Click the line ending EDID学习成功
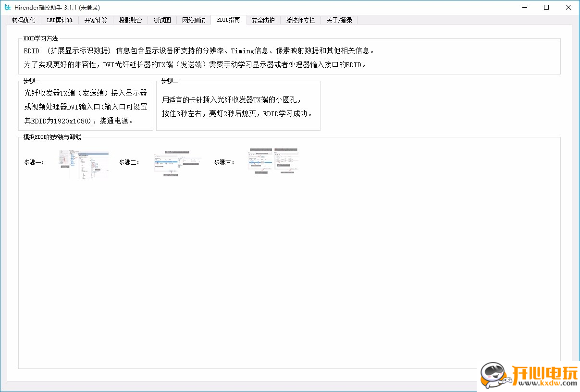The width and height of the screenshot is (580, 392). coord(238,114)
